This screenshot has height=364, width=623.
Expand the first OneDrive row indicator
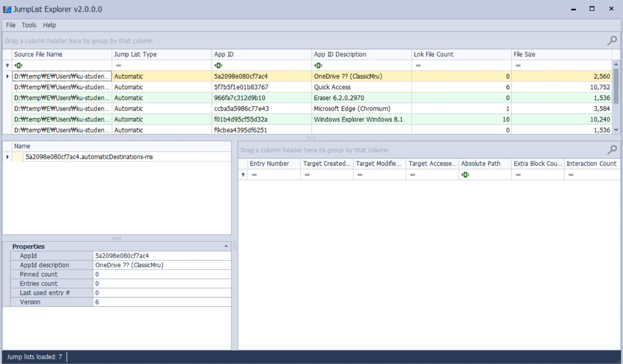[x=7, y=76]
